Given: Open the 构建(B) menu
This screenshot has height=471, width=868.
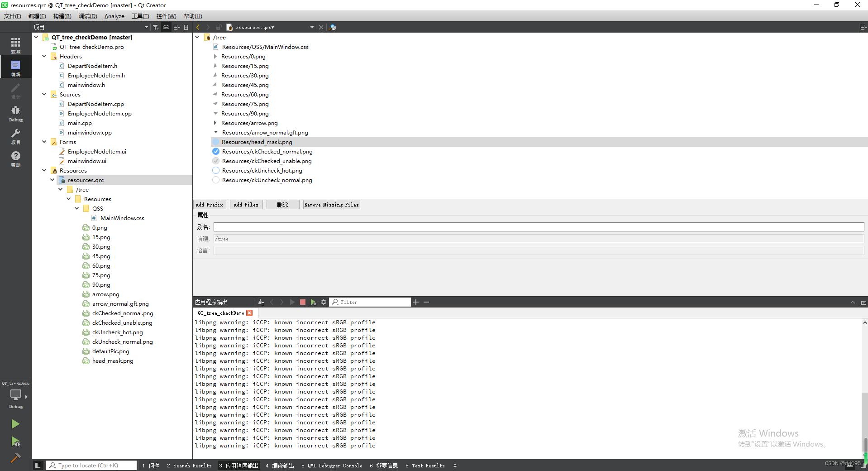Looking at the screenshot, I should pyautogui.click(x=62, y=16).
